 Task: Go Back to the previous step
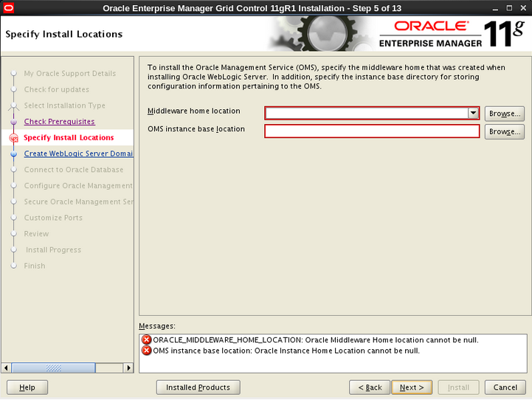point(370,387)
